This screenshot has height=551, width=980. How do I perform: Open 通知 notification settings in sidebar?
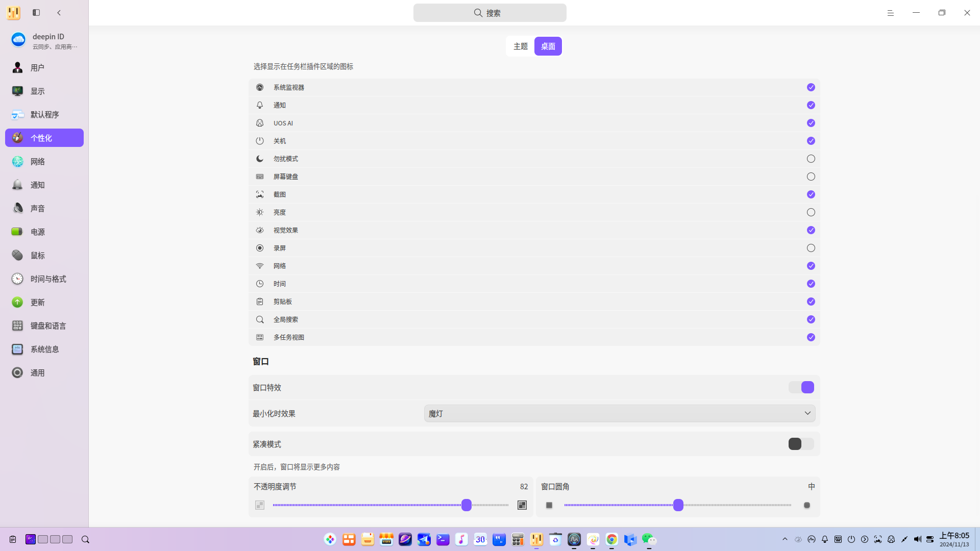pyautogui.click(x=44, y=185)
